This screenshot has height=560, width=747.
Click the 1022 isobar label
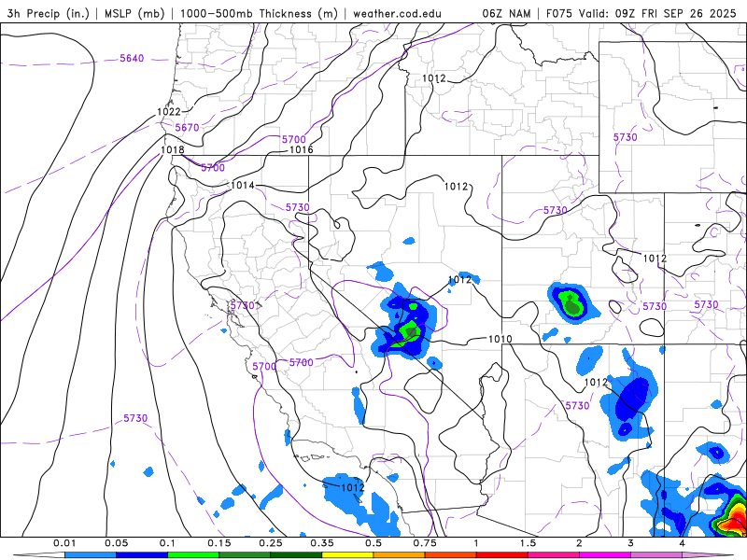(169, 112)
